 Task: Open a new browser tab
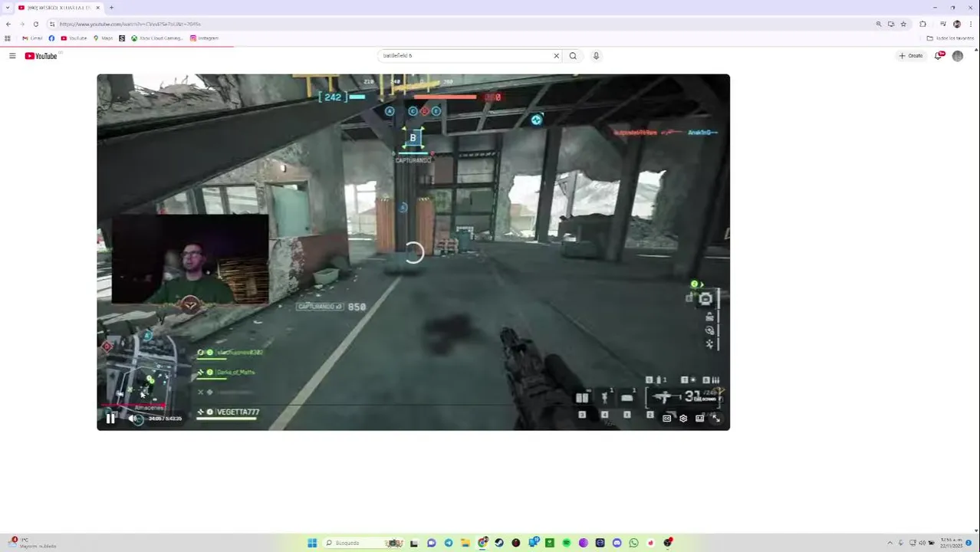pos(111,8)
